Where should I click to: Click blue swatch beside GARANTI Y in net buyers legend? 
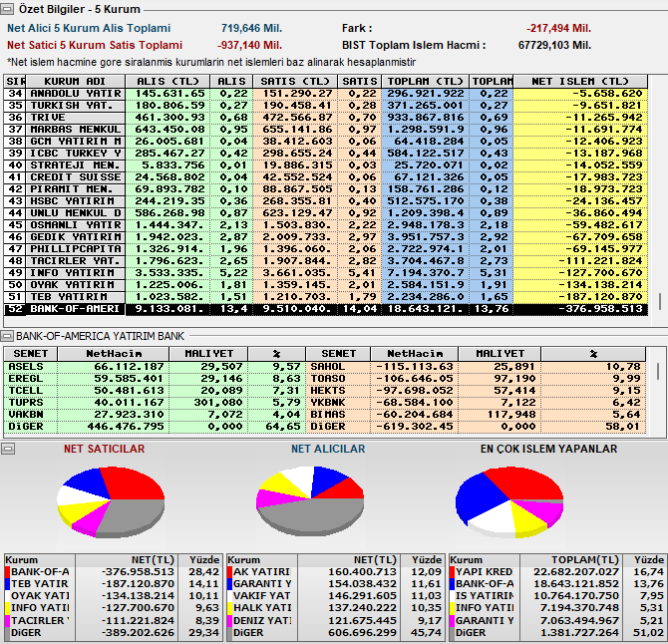pyautogui.click(x=230, y=584)
